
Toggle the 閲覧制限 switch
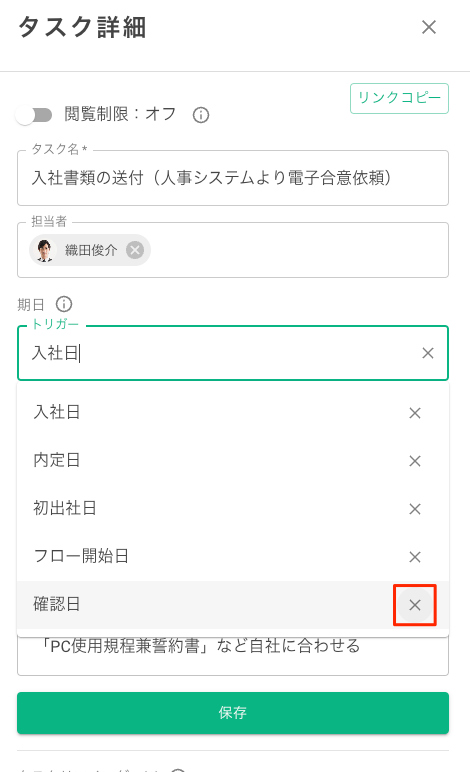pyautogui.click(x=33, y=115)
